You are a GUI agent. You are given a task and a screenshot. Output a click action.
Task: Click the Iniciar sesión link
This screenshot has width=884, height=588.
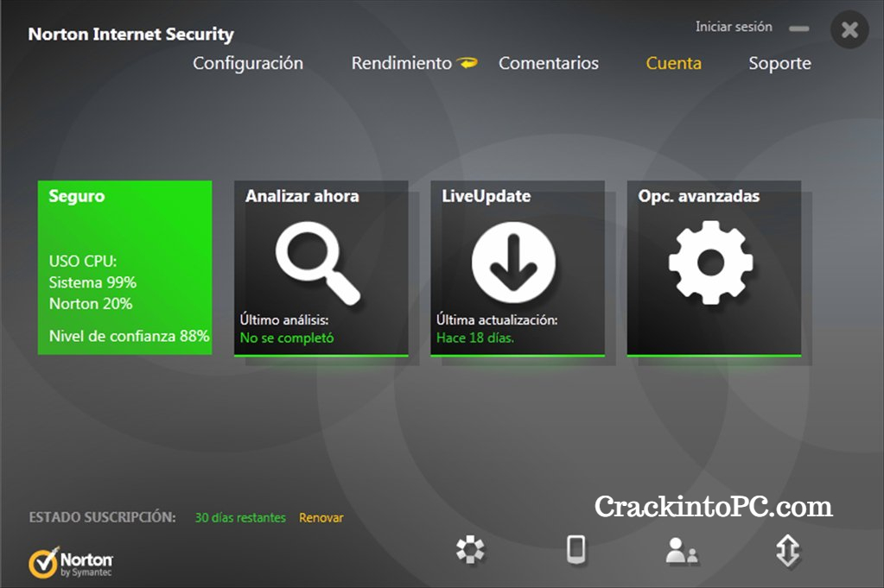point(734,27)
